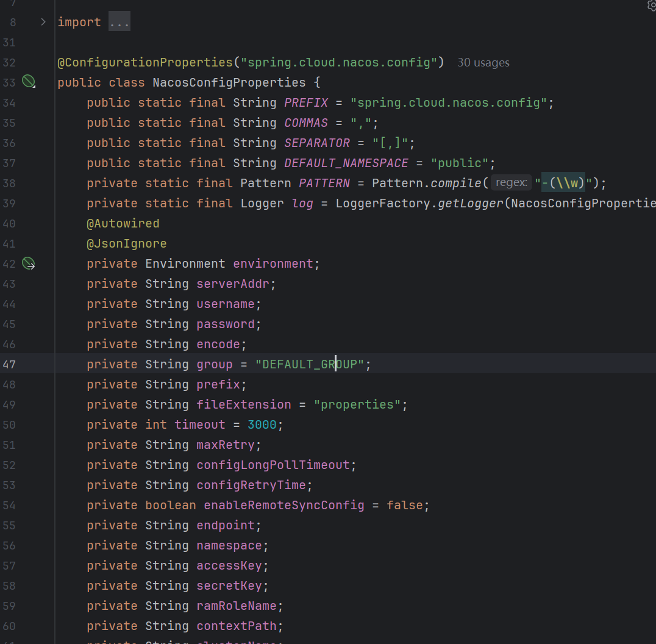Click the @JsonIgnore annotation
The height and width of the screenshot is (644, 656).
[126, 243]
